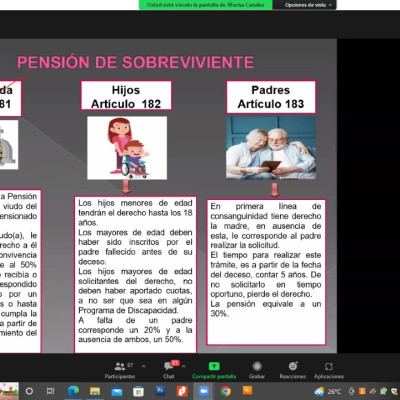Click the green Compartir pantalla button
The image size is (400, 400).
click(214, 370)
